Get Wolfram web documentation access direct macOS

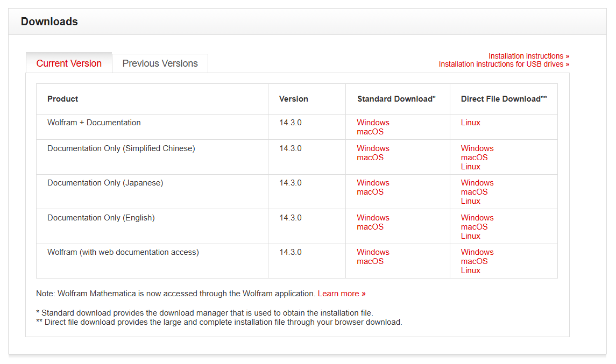point(474,261)
